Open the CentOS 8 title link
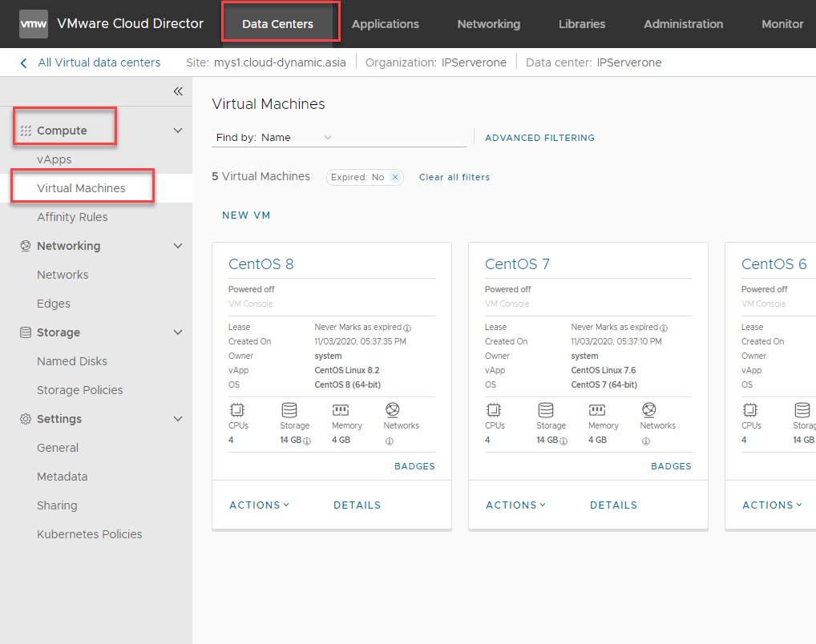816x644 pixels. (x=261, y=264)
